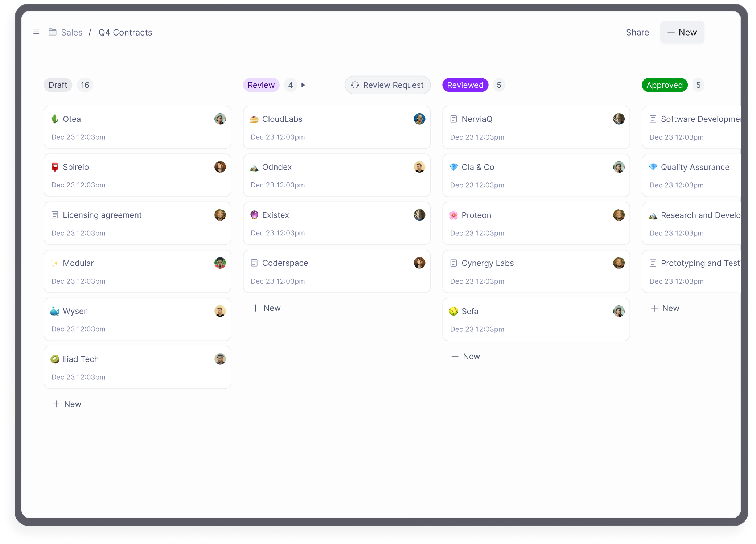Click the crystal ball icon on the Existex card
Viewport: 756px width, 544px height.
(254, 215)
